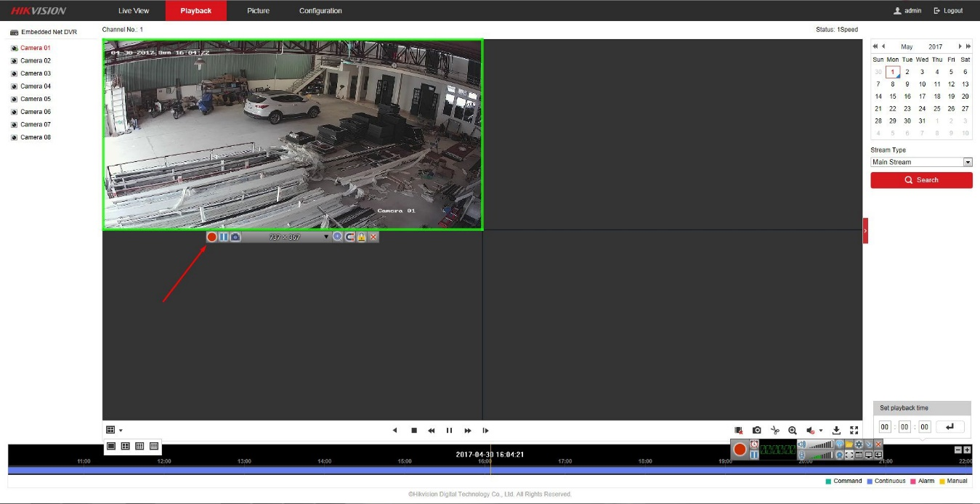The width and height of the screenshot is (980, 504).
Task: Click the capture snapshot camera icon
Action: tap(756, 431)
